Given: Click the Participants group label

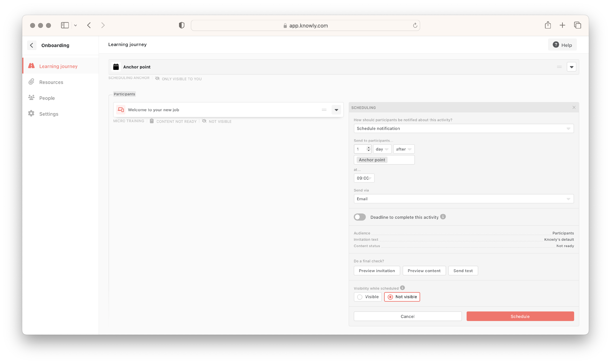Looking at the screenshot, I should pyautogui.click(x=124, y=94).
